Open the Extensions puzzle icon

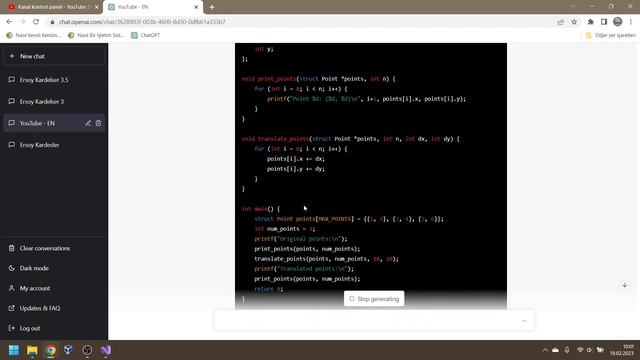[x=591, y=22]
